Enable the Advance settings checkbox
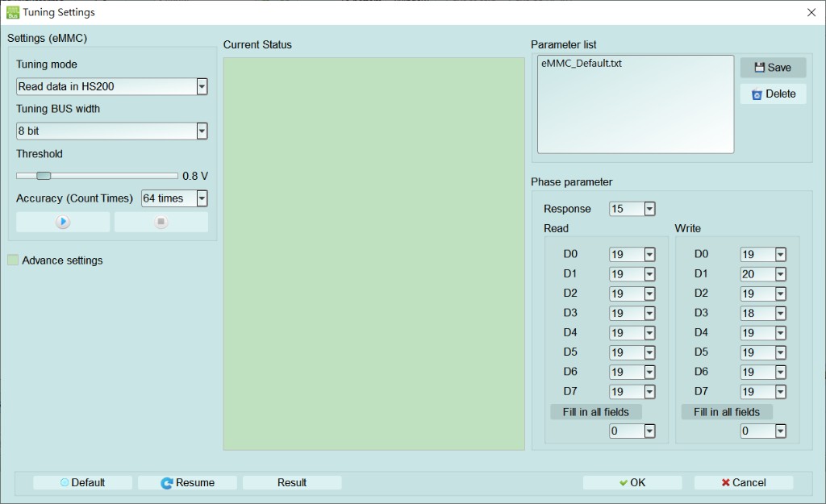The height and width of the screenshot is (504, 826). (x=13, y=260)
